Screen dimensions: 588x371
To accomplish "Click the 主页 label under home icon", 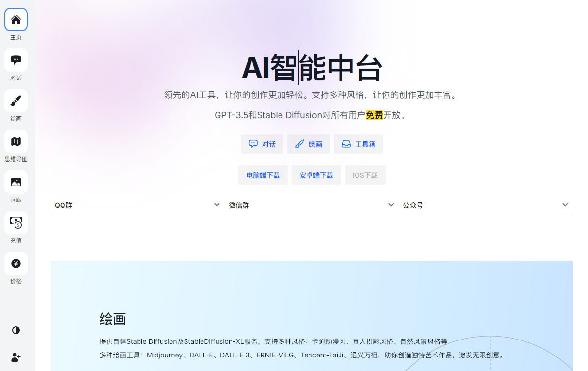I will [x=16, y=37].
